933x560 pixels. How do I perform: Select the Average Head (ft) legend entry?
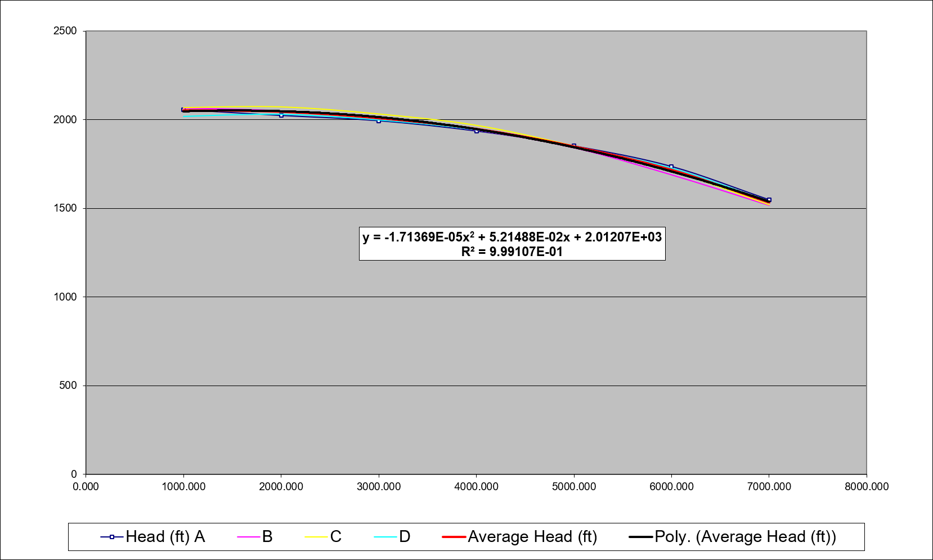coord(520,537)
